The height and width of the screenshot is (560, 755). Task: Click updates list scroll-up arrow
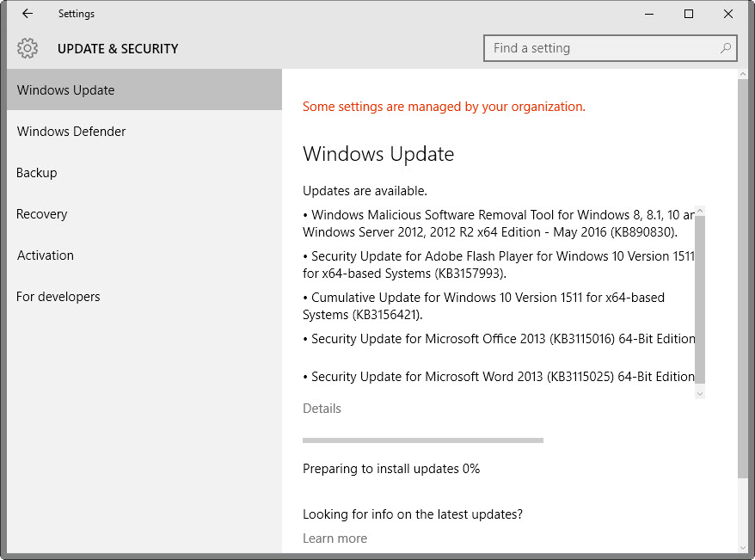(x=700, y=211)
